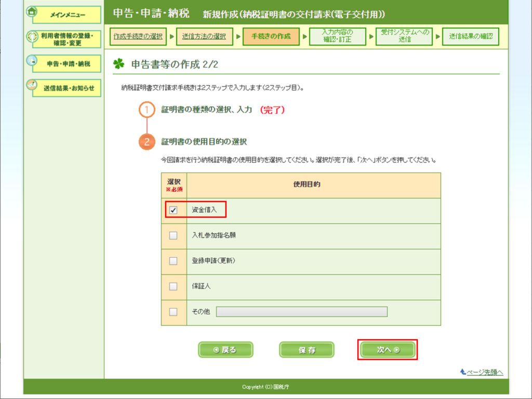The image size is (532, 399).
Task: Click the その他 text input field
Action: click(x=301, y=312)
